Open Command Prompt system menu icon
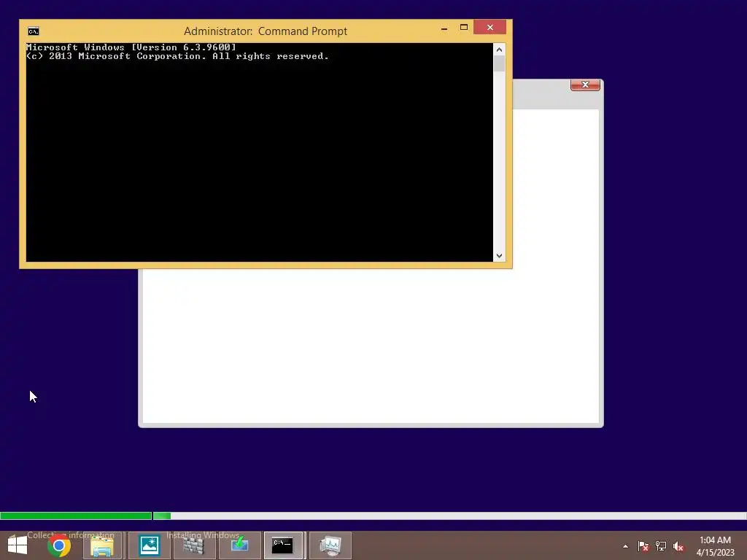 click(34, 31)
